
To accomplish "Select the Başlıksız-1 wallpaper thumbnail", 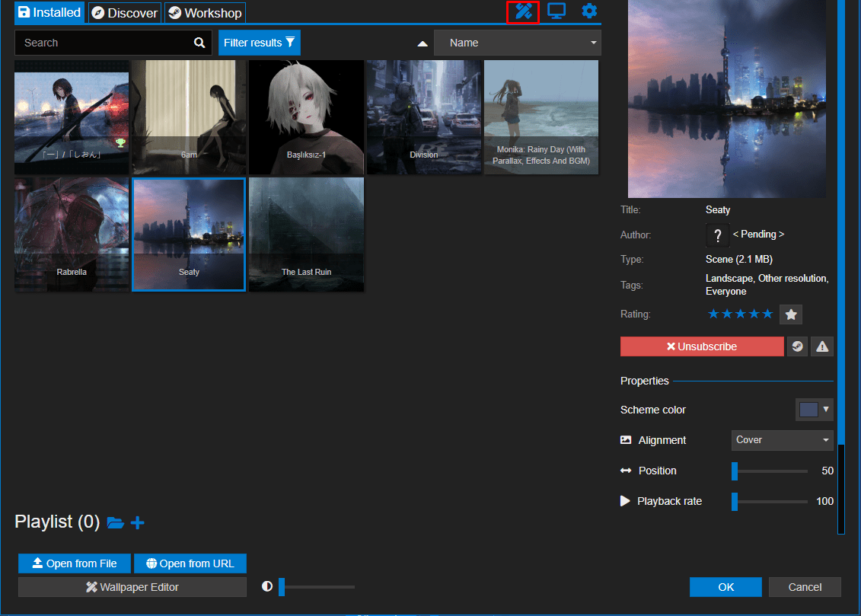I will 306,117.
